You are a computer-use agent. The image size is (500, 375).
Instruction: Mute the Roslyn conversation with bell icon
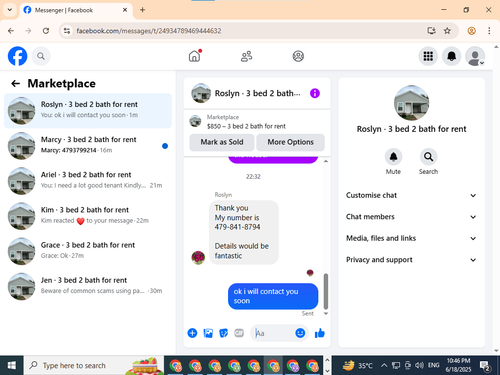[x=393, y=157]
